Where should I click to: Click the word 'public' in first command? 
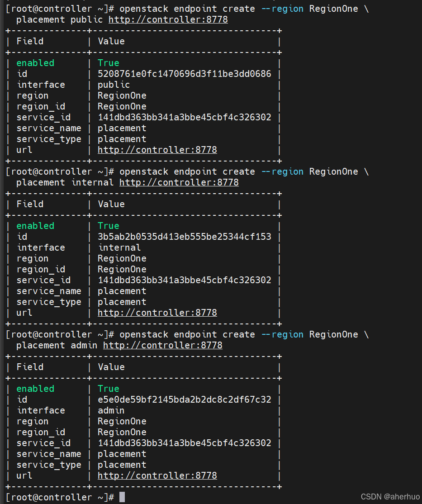point(86,19)
